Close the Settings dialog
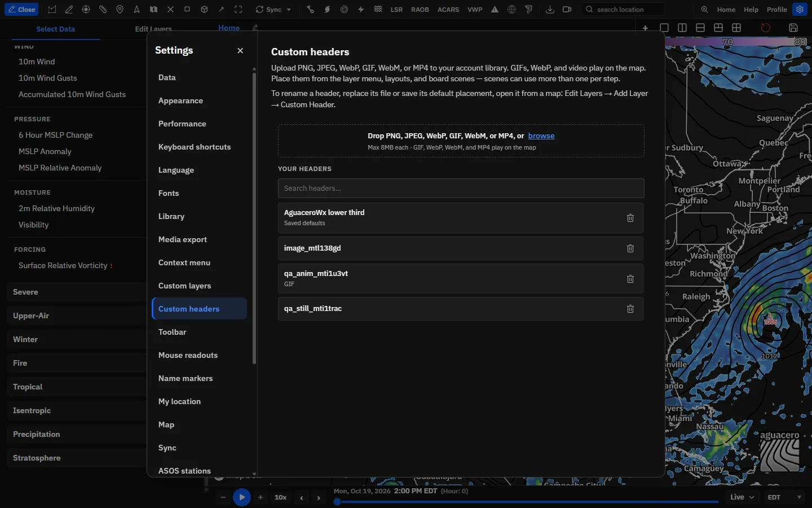Screen dimensions: 812x508 pos(240,51)
